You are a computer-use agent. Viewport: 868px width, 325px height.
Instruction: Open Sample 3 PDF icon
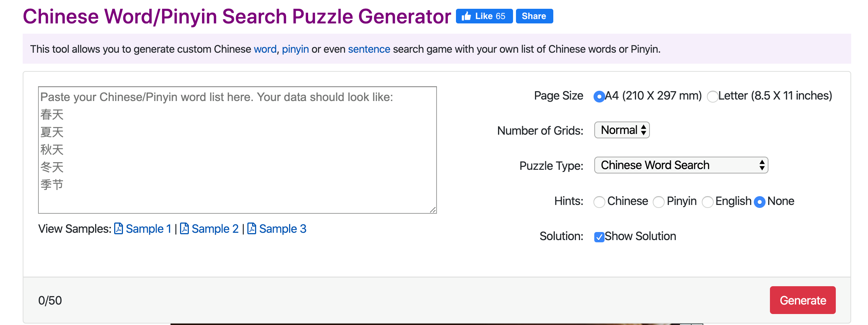pos(252,229)
